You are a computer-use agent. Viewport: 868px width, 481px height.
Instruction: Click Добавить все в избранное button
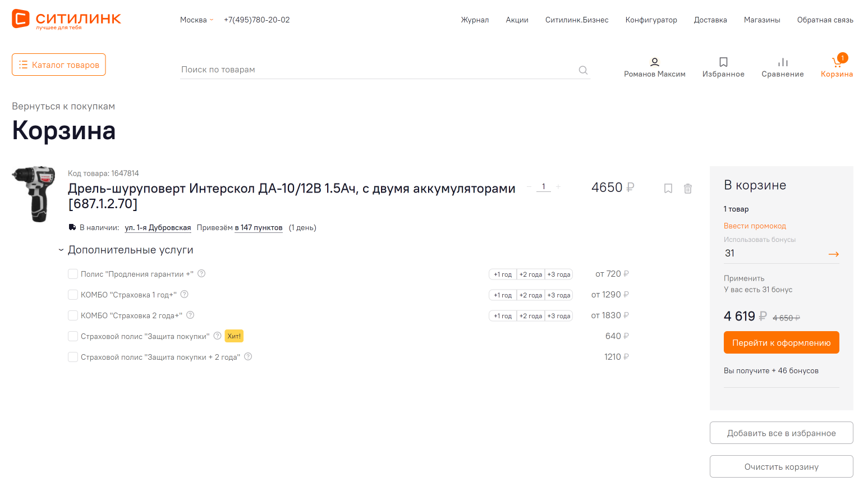pyautogui.click(x=782, y=433)
